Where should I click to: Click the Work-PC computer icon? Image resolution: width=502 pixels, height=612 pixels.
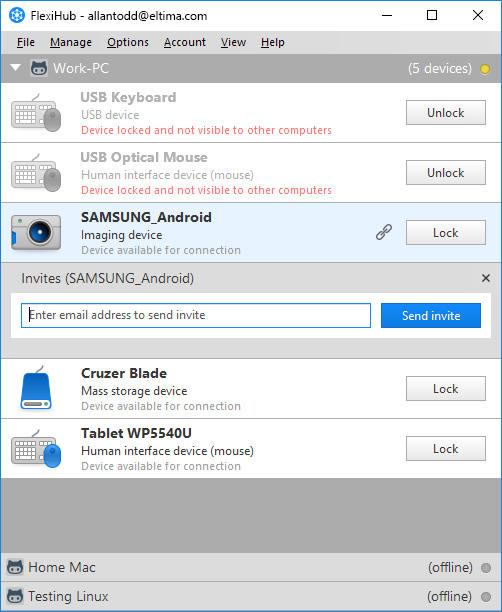[x=39, y=68]
